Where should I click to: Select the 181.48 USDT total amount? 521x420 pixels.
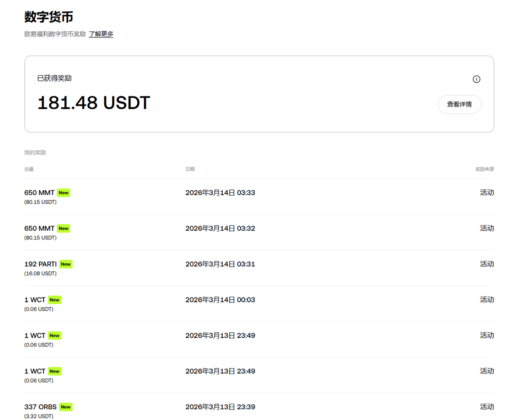coord(94,103)
